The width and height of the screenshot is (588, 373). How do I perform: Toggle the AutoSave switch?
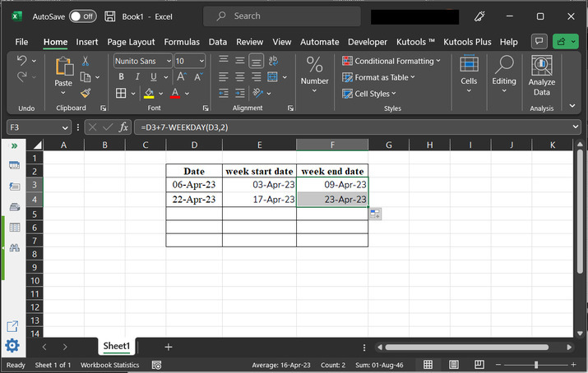click(x=83, y=16)
